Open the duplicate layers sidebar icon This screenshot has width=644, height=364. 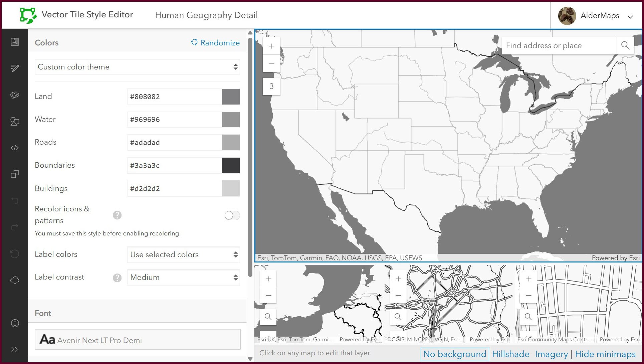[x=15, y=174]
